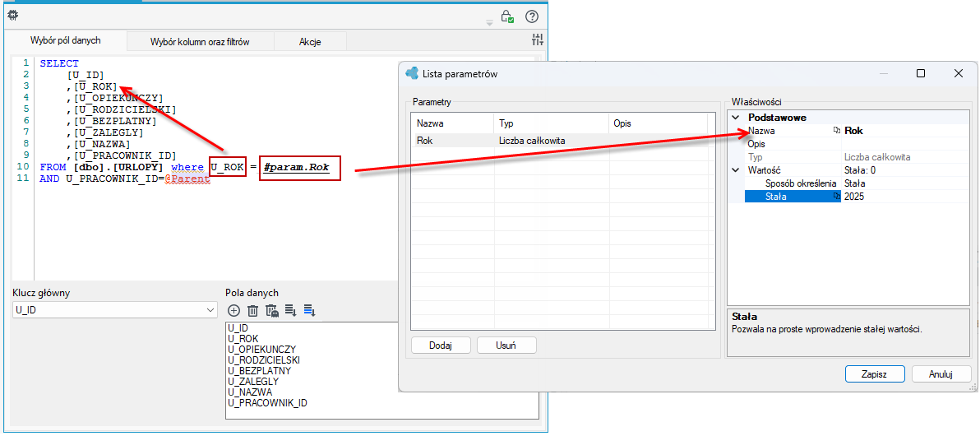This screenshot has width=980, height=436.
Task: Open the Klucz główny U_ID dropdown
Action: [114, 310]
